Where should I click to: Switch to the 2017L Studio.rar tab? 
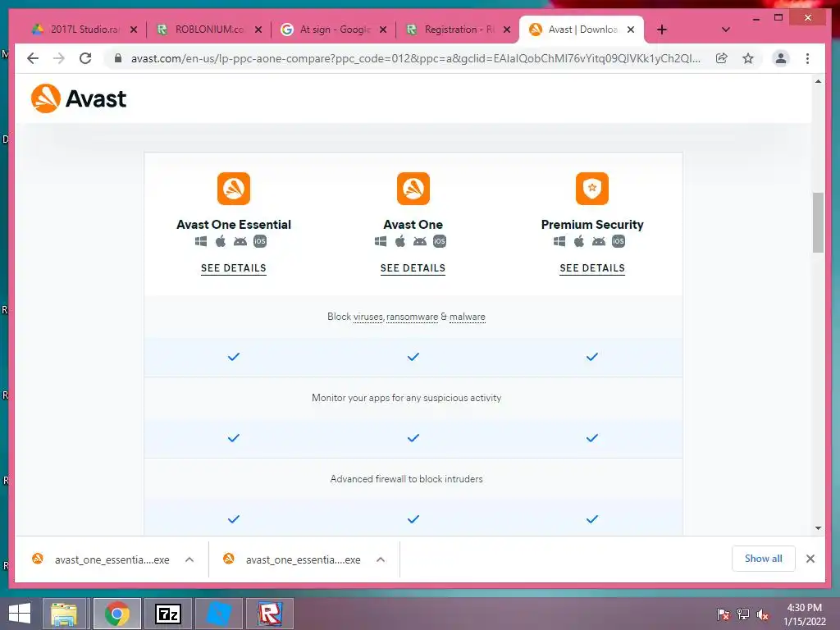(84, 30)
